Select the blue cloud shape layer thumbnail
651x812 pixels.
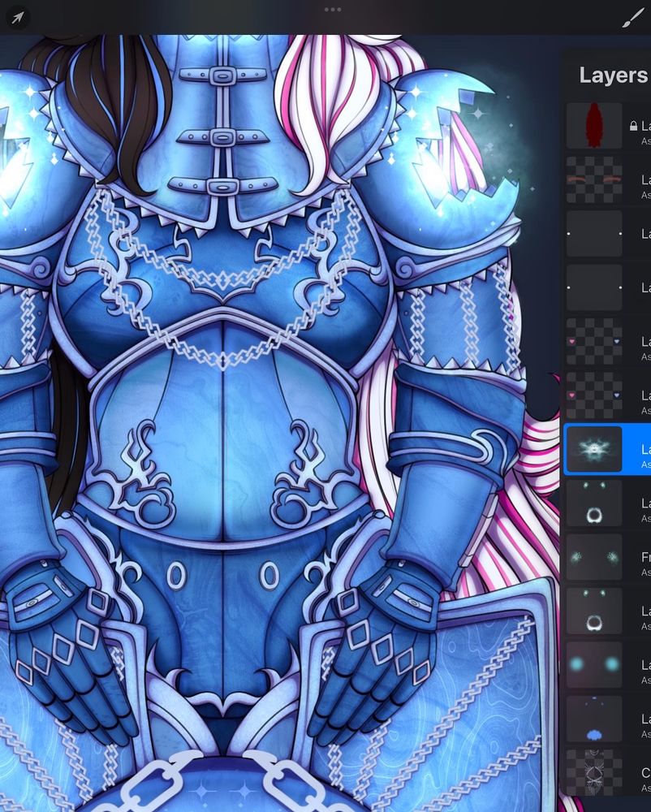coord(594,719)
